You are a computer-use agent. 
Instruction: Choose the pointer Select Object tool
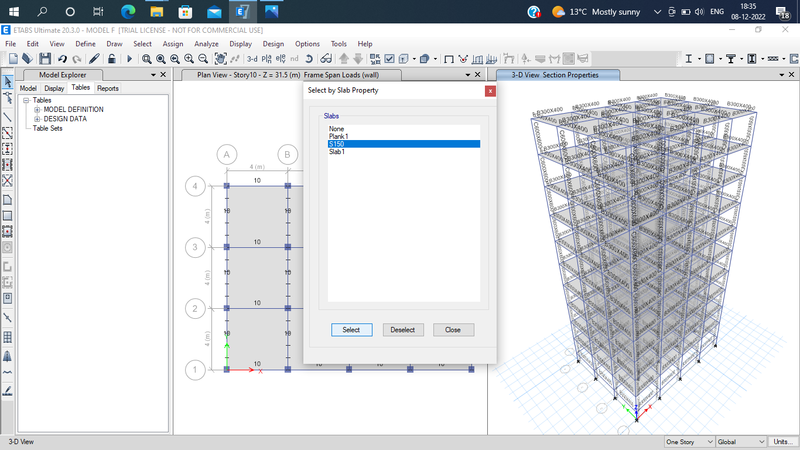coord(8,82)
